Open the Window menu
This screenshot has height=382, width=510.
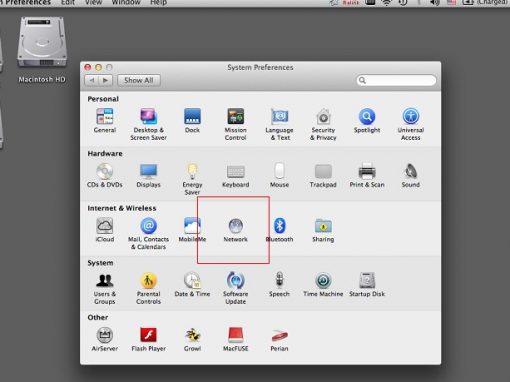tap(126, 2)
